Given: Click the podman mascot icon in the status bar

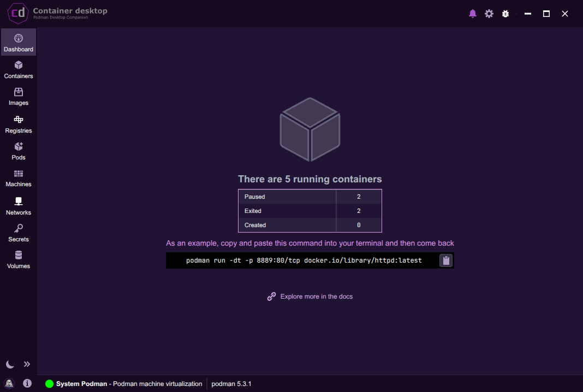Looking at the screenshot, I should click(9, 383).
